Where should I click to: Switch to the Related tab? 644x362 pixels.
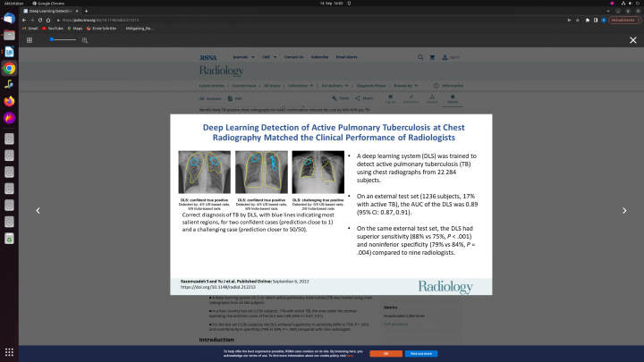point(432,99)
